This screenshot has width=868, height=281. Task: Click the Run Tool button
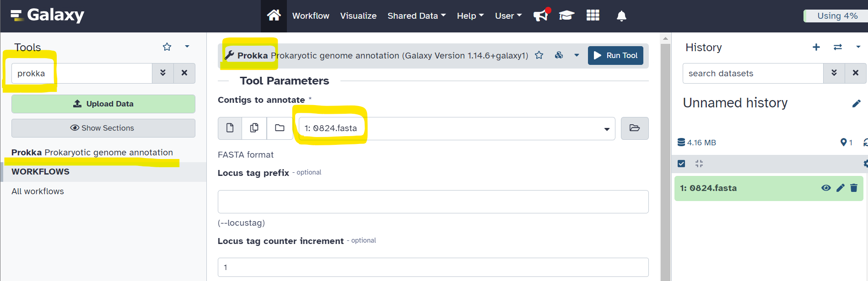click(x=615, y=55)
